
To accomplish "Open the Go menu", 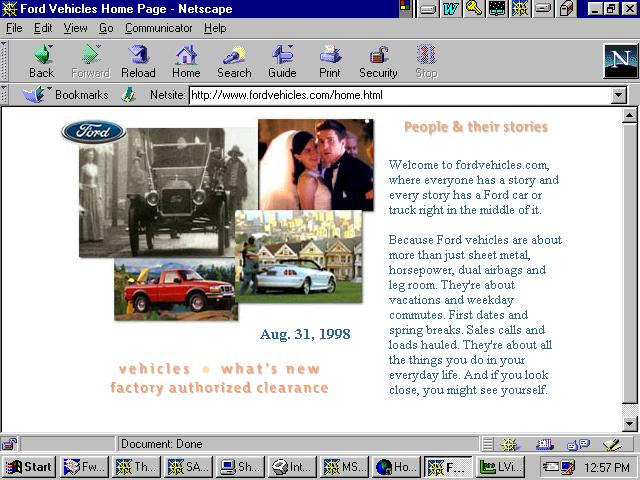I will 106,28.
